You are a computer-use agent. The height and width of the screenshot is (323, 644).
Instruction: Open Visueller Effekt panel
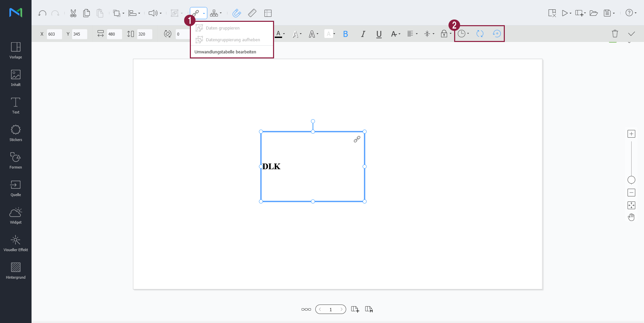tap(15, 243)
